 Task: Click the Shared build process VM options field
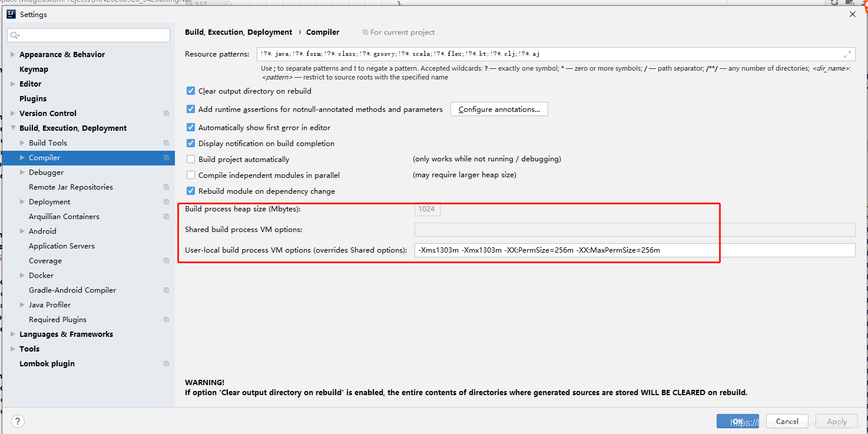click(x=634, y=230)
